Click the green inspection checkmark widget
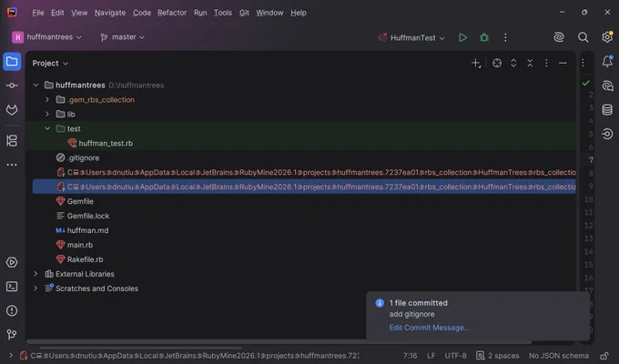Screen dimensions: 619x364 click(586, 83)
